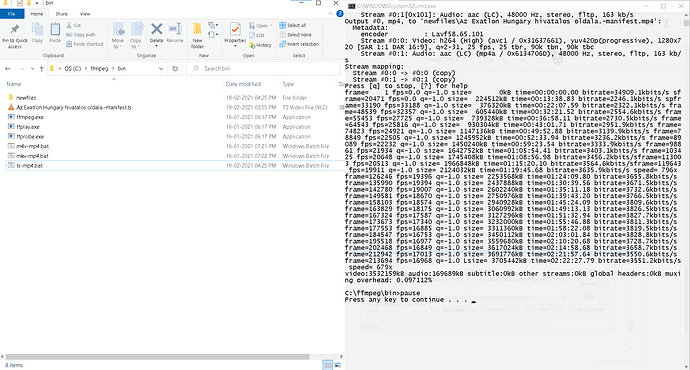Refresh the bin folder view
Screen dimensions: 690x370
(175, 69)
